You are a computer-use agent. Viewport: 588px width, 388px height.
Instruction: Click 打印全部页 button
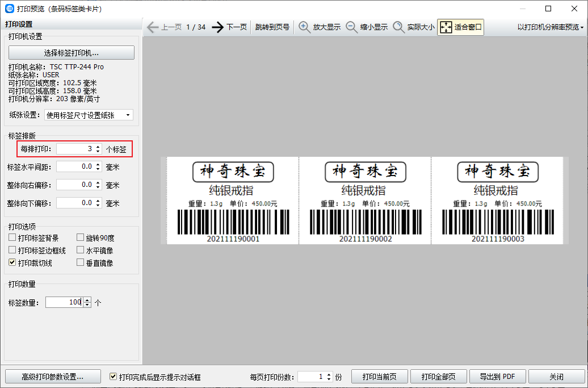[439, 377]
